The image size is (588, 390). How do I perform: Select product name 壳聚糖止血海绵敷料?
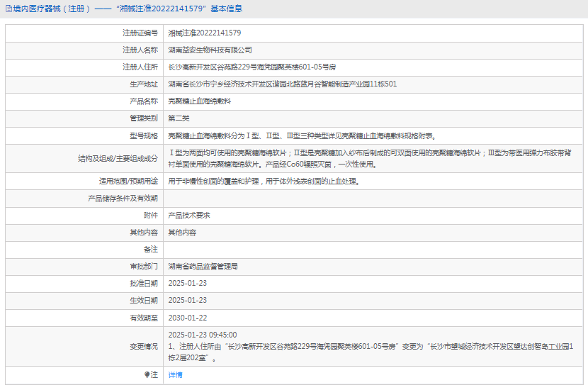click(x=200, y=101)
